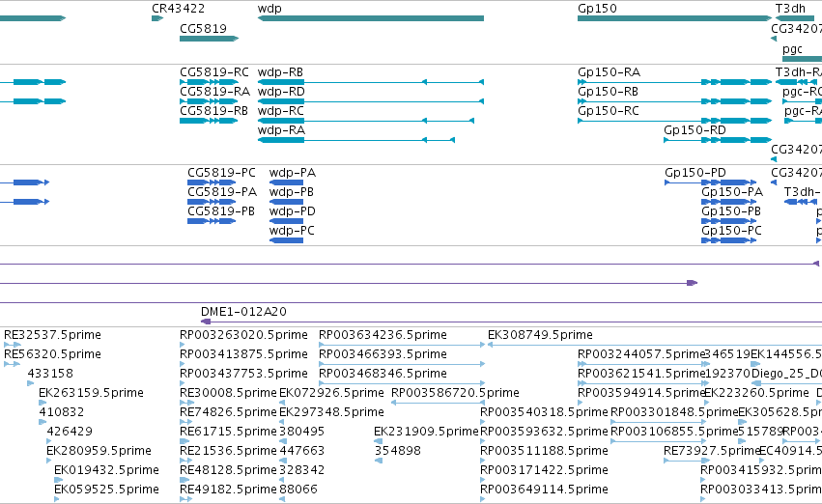Click the RE73927.5prime EST label

(x=712, y=451)
